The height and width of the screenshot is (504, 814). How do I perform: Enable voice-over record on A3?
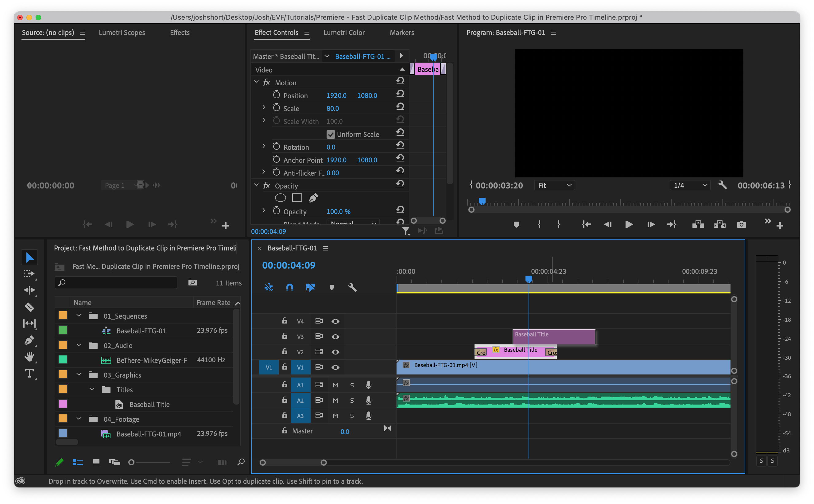pos(368,416)
